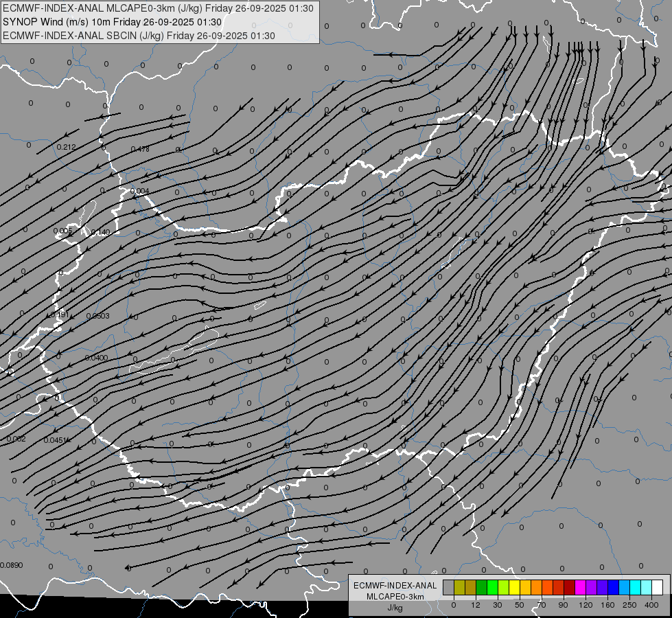The height and width of the screenshot is (618, 672).
Task: Click the 0.191 value label
Action: [60, 314]
